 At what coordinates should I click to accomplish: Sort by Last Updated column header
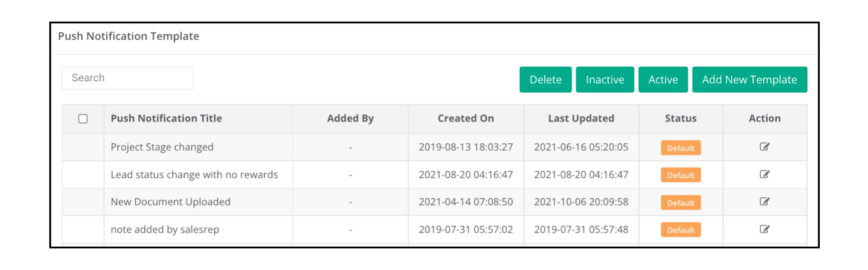[581, 118]
